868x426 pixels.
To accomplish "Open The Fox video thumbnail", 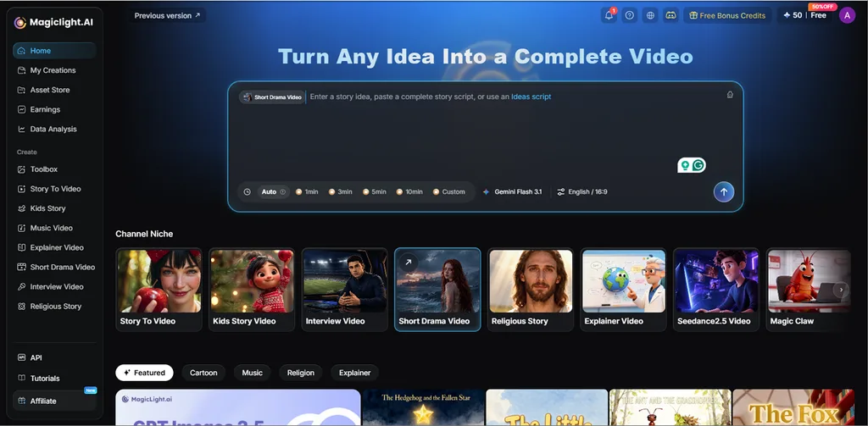I will [x=793, y=407].
